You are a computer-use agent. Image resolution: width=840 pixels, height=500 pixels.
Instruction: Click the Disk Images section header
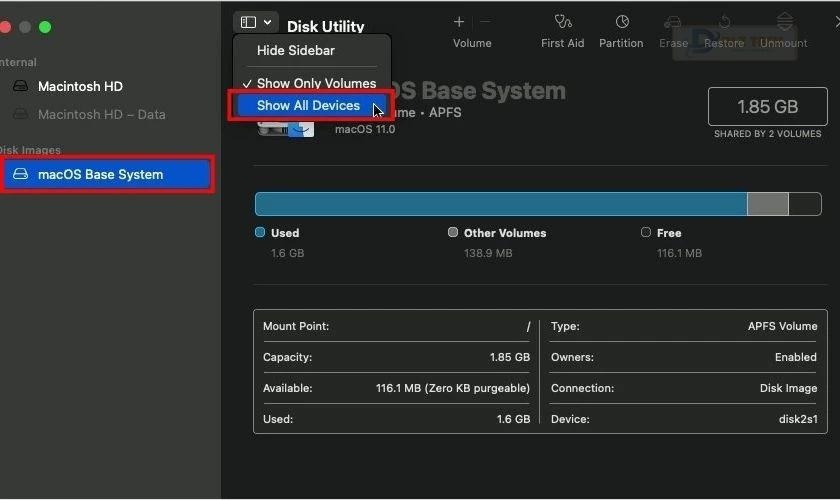30,150
